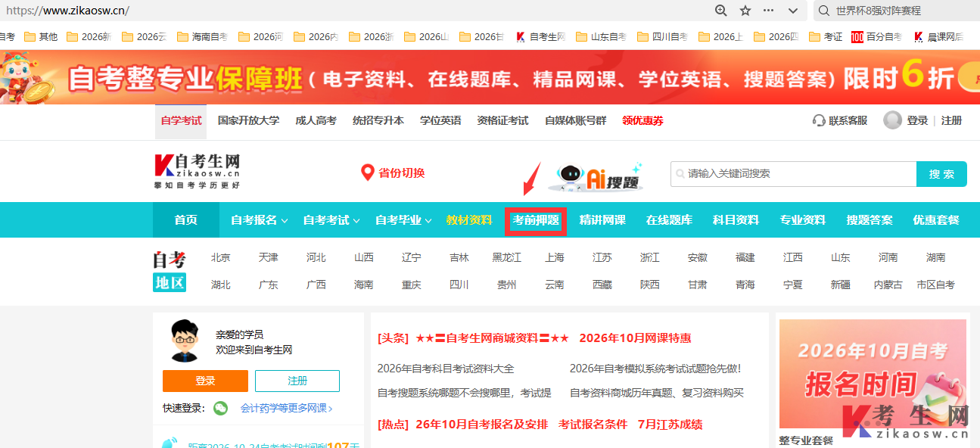
Task: Click 注册 in the top right header
Action: pos(951,120)
